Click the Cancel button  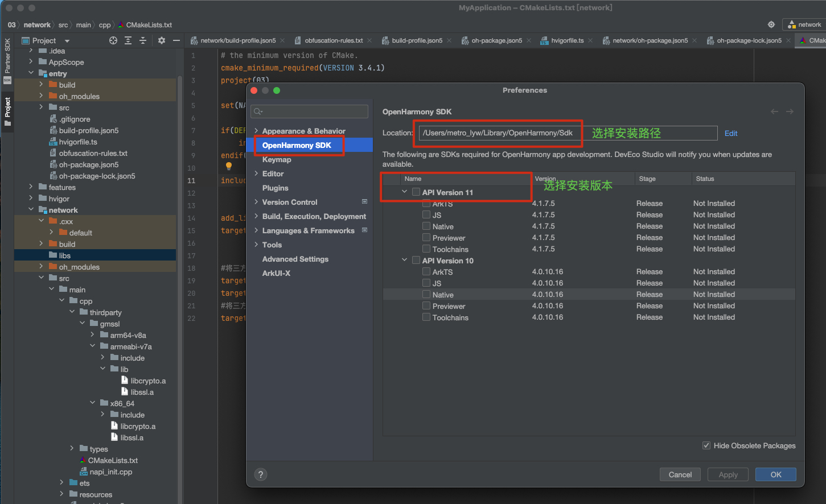tap(680, 474)
